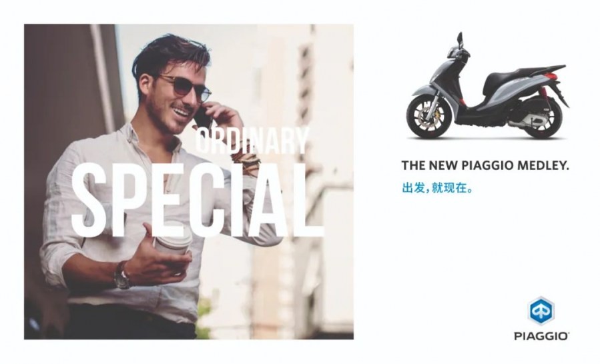Viewport: 600px width, 364px height.
Task: Click the scooter's rear wheel
Action: (542, 117)
